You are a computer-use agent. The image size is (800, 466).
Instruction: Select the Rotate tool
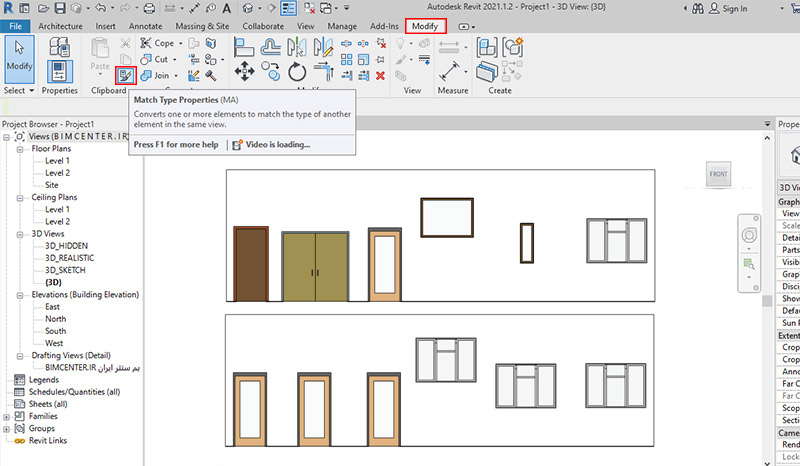[297, 71]
